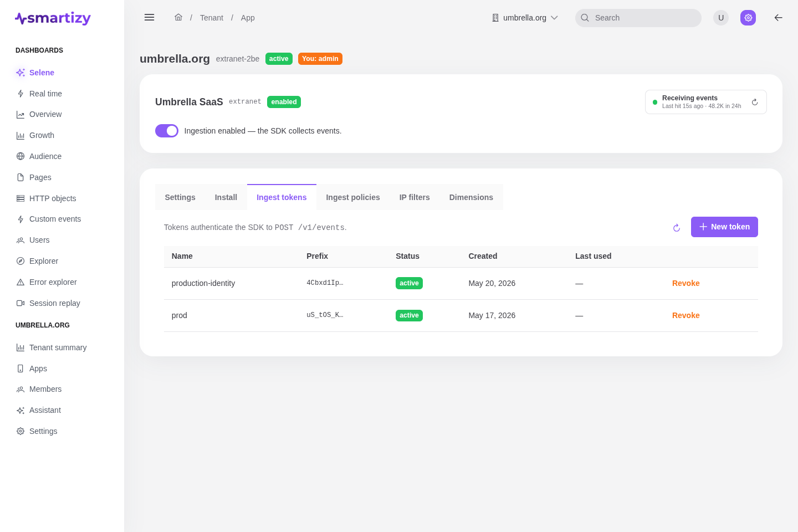
Task: Open the hamburger menu icon
Action: [149, 18]
